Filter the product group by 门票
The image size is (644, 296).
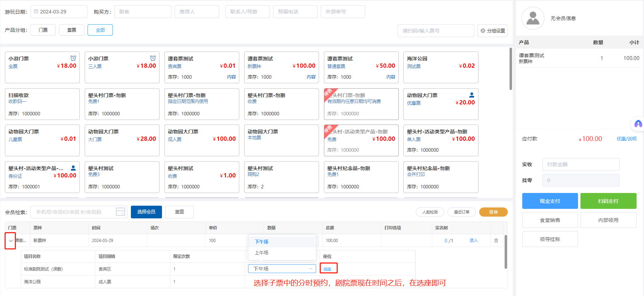point(43,30)
